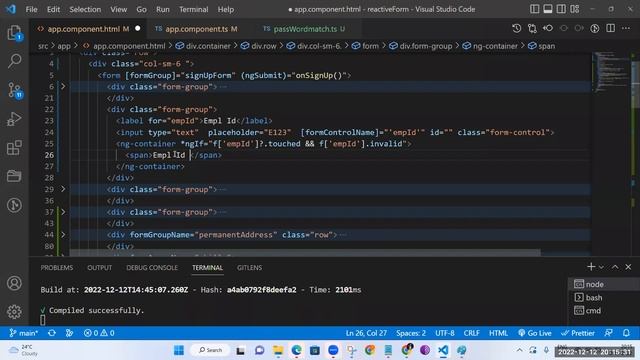Click Prettier in status bar
The height and width of the screenshot is (360, 640).
(578, 333)
